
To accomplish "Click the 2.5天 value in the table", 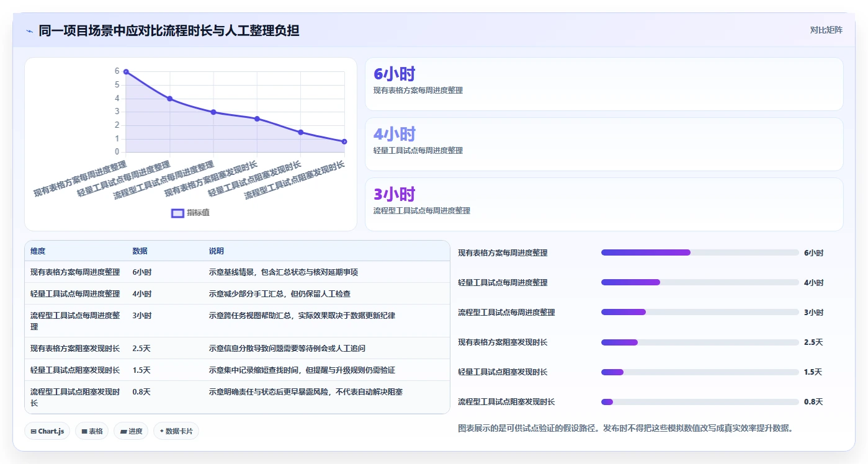I will [x=141, y=349].
